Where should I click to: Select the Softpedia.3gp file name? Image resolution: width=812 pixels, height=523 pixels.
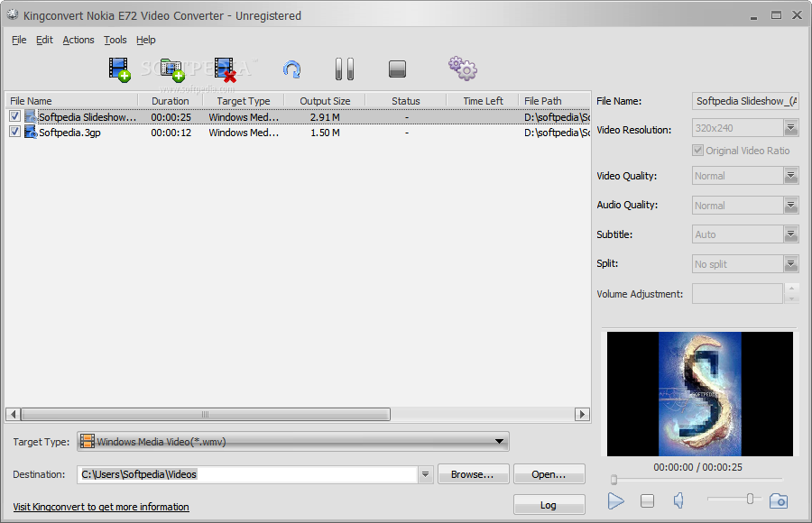pos(69,133)
